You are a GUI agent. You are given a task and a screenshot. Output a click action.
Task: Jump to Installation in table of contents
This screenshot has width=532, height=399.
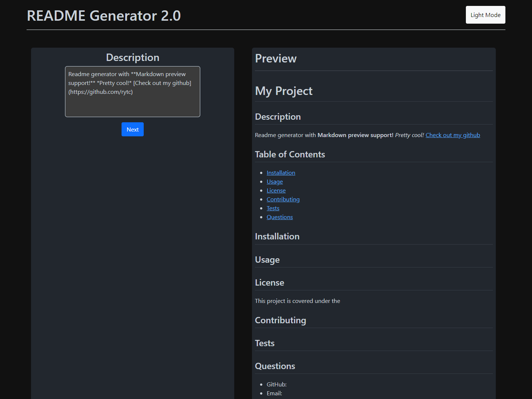281,173
